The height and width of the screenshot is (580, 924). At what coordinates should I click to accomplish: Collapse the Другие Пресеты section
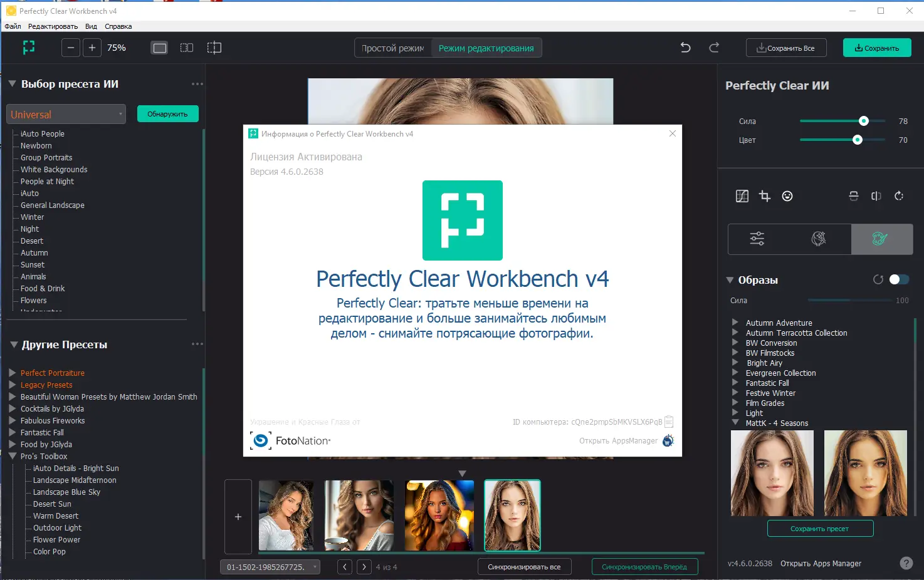click(x=14, y=344)
